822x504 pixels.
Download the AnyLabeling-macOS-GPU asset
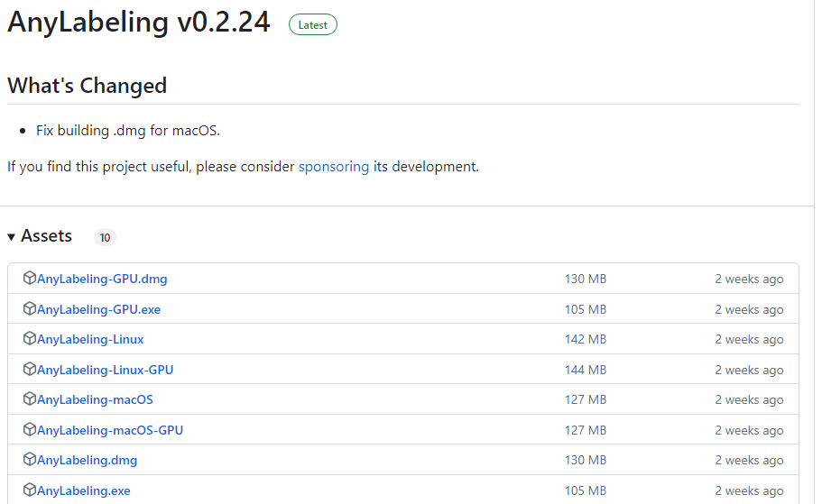click(109, 430)
